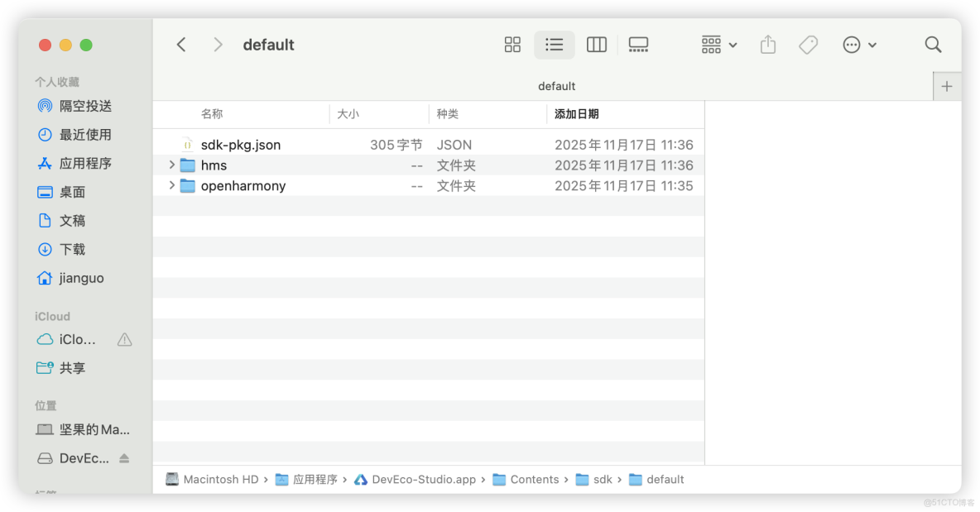Image resolution: width=980 pixels, height=512 pixels.
Task: Click the Share icon in the toolbar
Action: [767, 44]
